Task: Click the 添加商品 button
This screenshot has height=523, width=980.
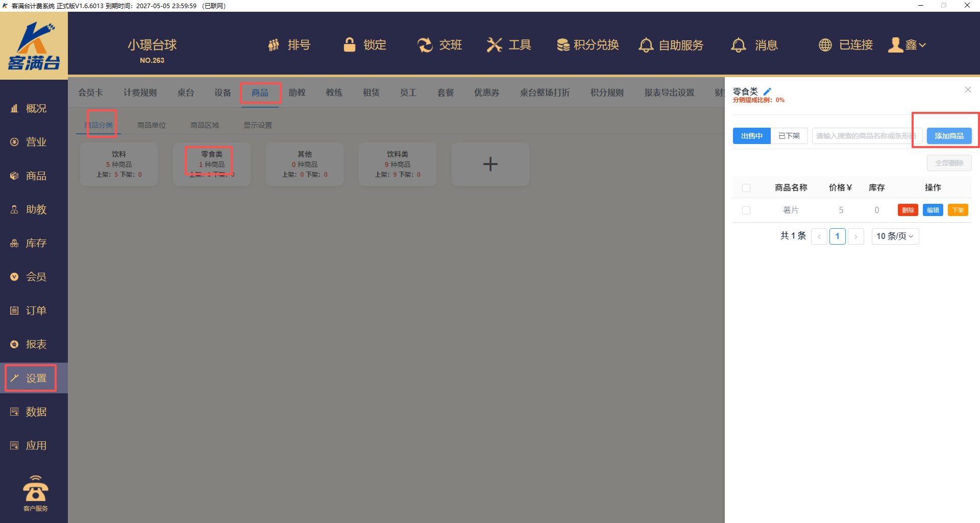Action: click(949, 136)
